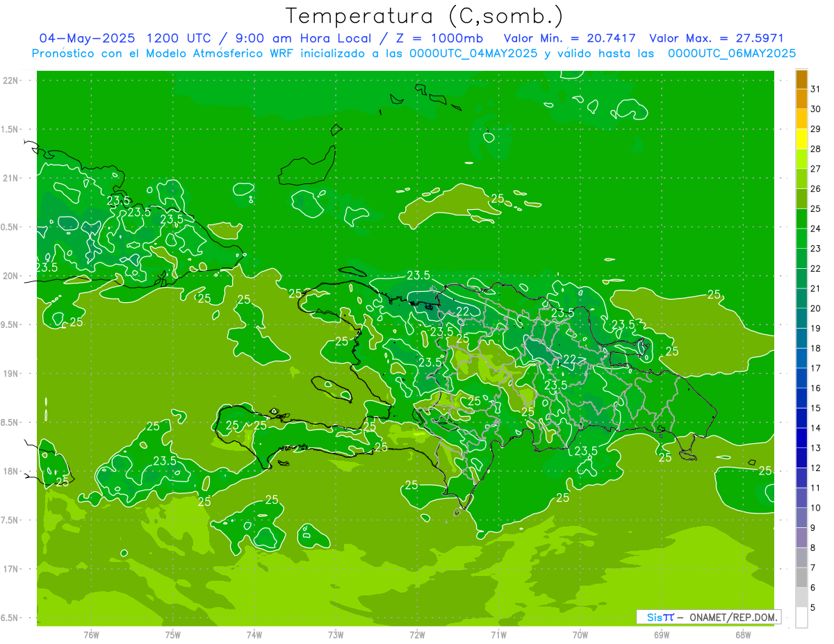Viewport: 834px width, 644px height.
Task: Click the '20' value on color scale
Action: click(815, 308)
